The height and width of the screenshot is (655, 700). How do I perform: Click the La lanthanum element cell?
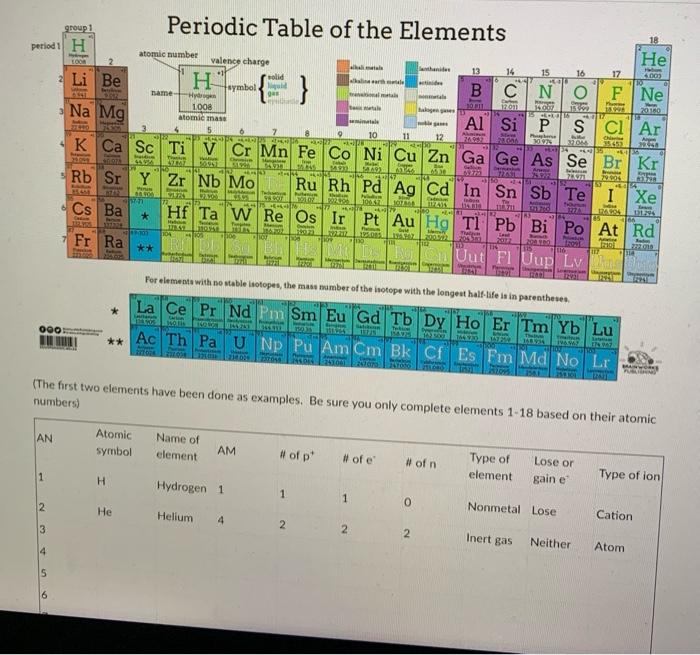(146, 311)
